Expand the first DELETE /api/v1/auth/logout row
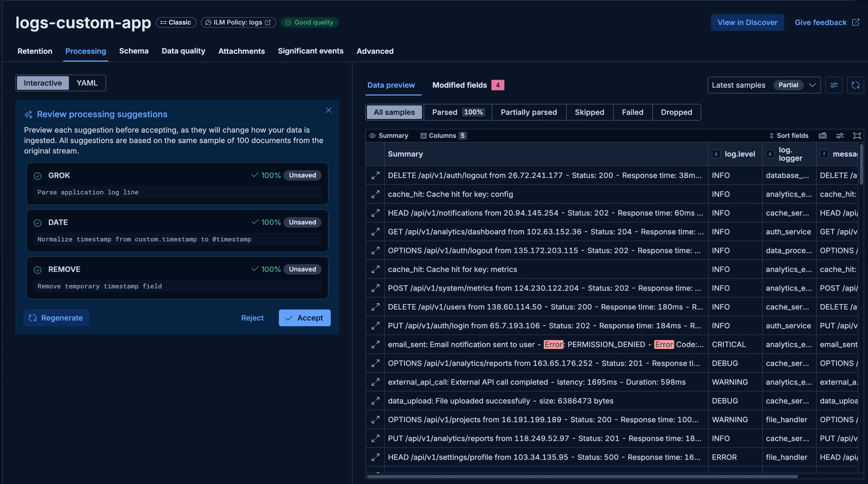Image resolution: width=868 pixels, height=484 pixels. point(375,175)
